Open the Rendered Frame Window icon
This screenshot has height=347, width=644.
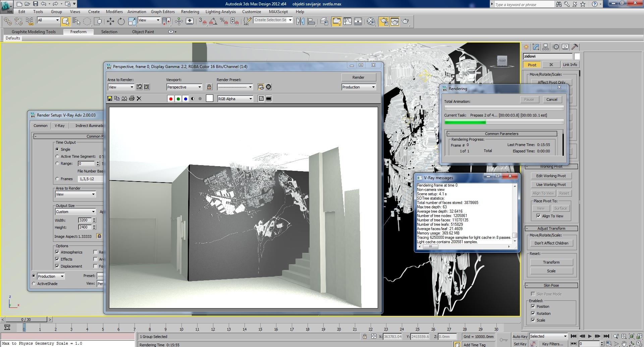coord(394,21)
